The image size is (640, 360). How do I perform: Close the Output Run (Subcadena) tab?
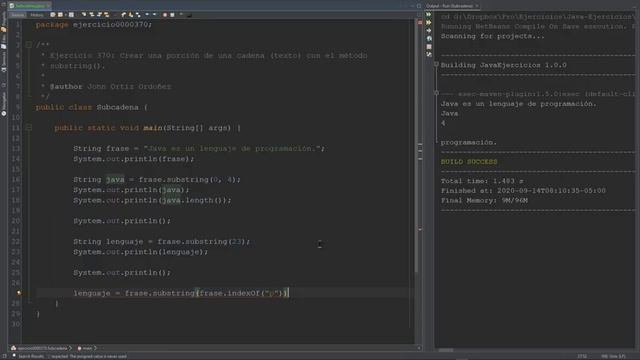(476, 6)
